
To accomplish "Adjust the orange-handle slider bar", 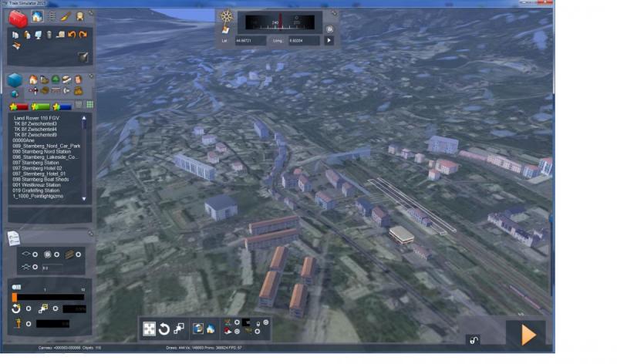I will click(x=48, y=297).
